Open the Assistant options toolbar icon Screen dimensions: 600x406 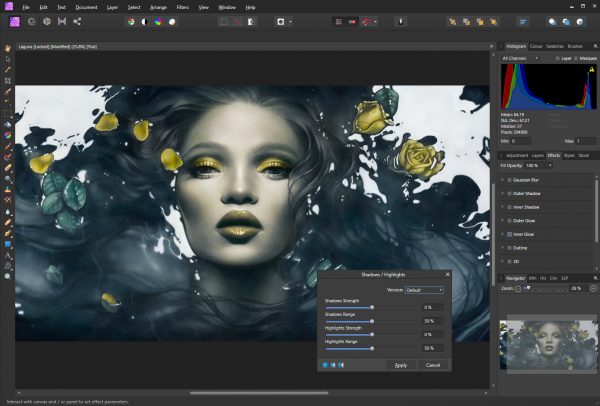pyautogui.click(x=401, y=22)
